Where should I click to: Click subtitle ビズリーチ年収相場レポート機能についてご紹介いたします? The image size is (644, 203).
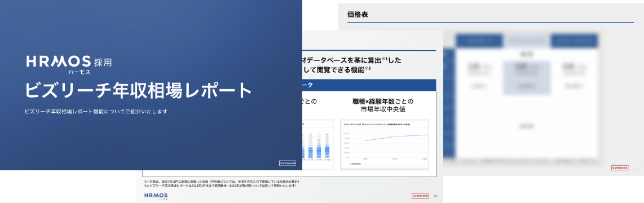coord(96,111)
